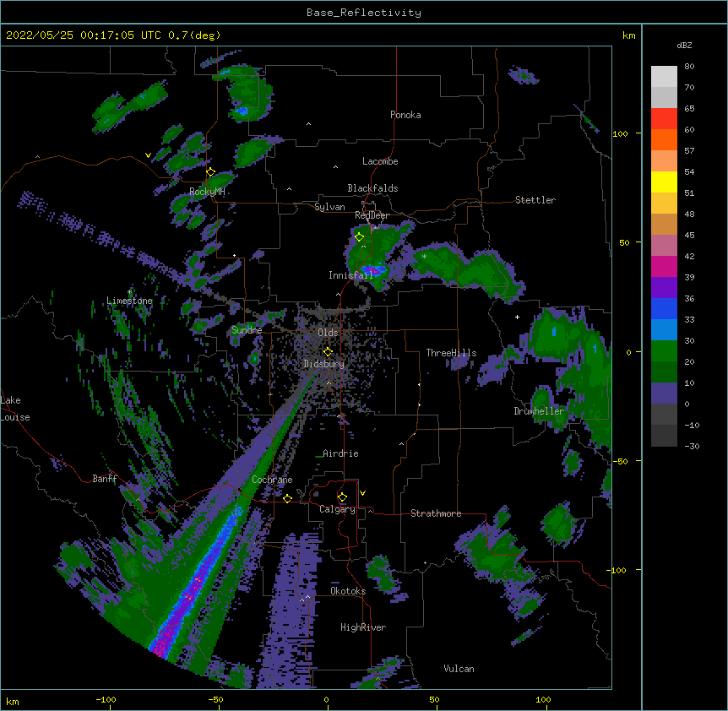Click the yellow 51-54 dBZ legend swatch

(664, 182)
